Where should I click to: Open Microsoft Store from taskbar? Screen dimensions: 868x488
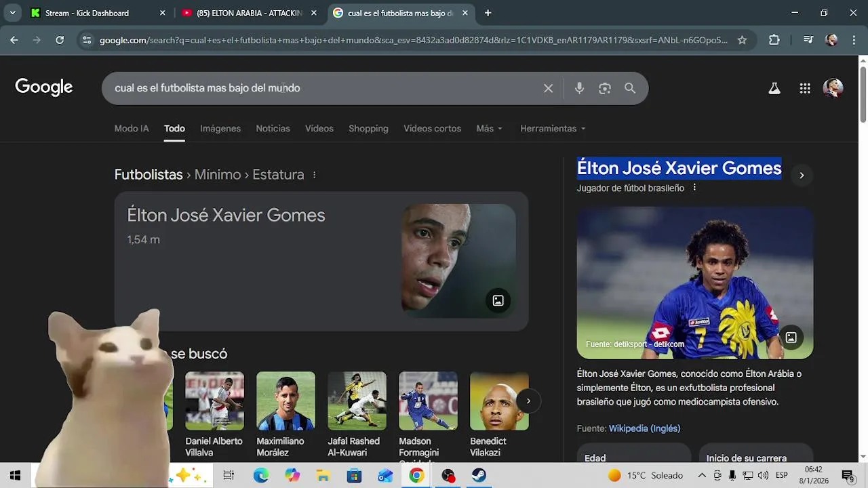click(355, 476)
